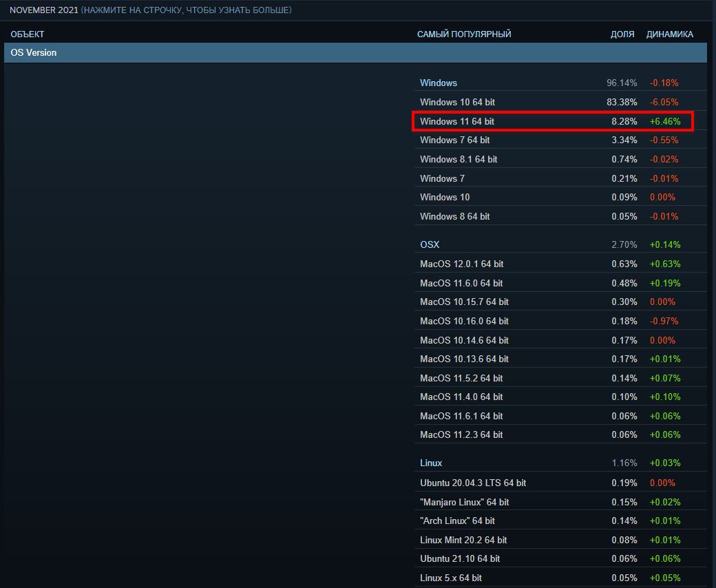This screenshot has width=716, height=588.
Task: Click the Arch Linux 64 bit entry
Action: pyautogui.click(x=457, y=521)
